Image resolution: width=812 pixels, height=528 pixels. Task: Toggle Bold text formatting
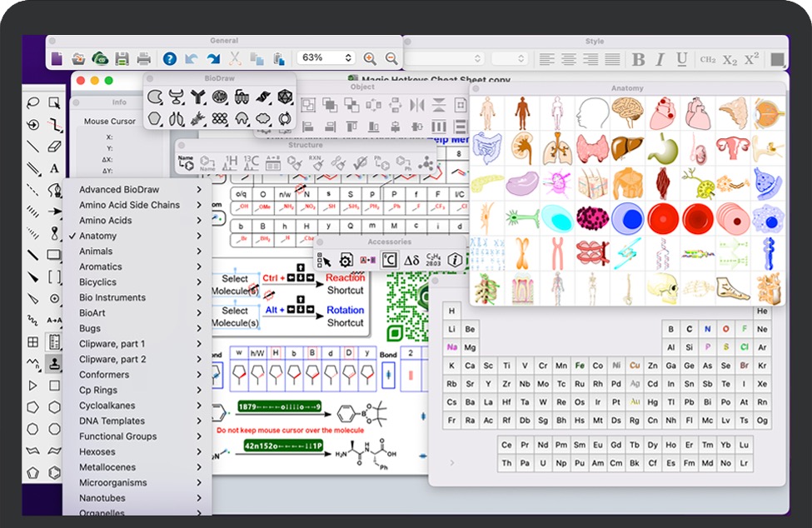639,59
